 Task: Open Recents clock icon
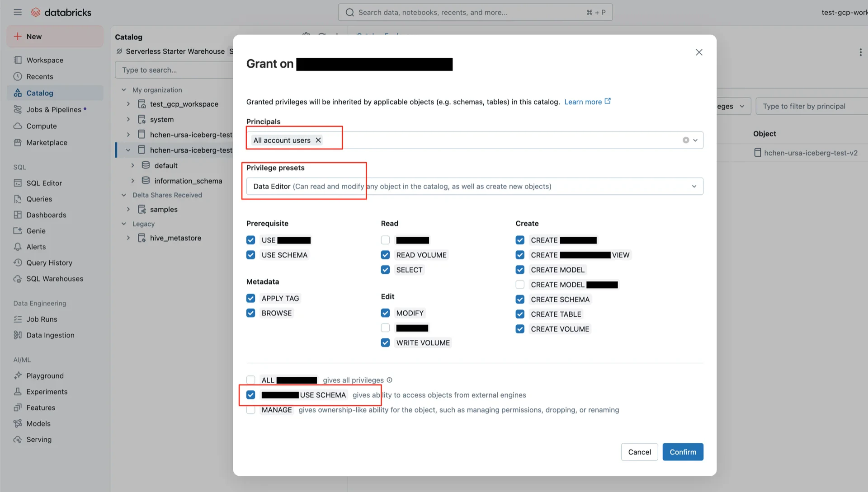coord(18,76)
